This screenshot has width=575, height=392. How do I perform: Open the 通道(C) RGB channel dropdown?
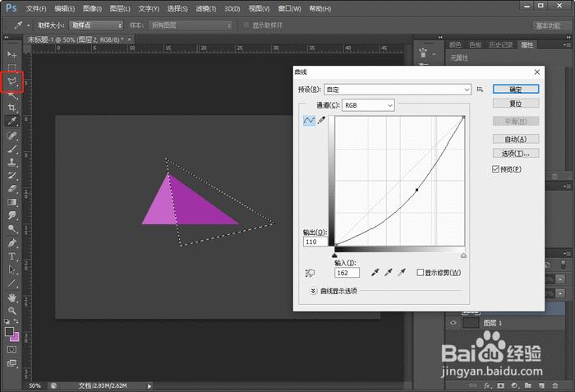368,105
